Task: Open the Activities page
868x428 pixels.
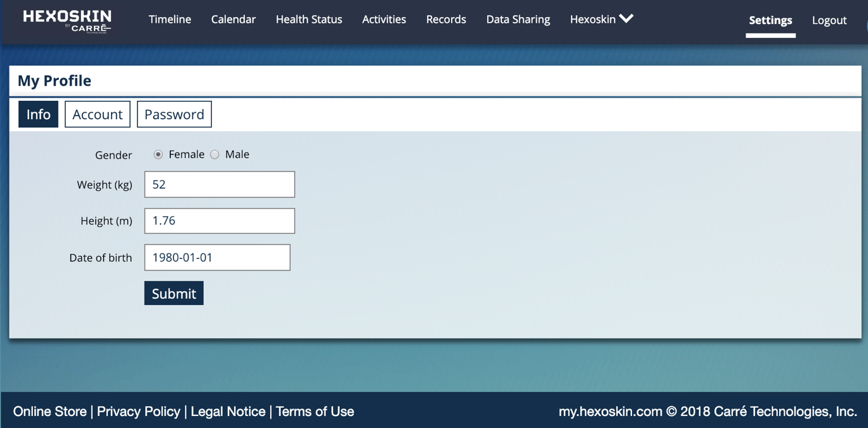Action: 384,19
